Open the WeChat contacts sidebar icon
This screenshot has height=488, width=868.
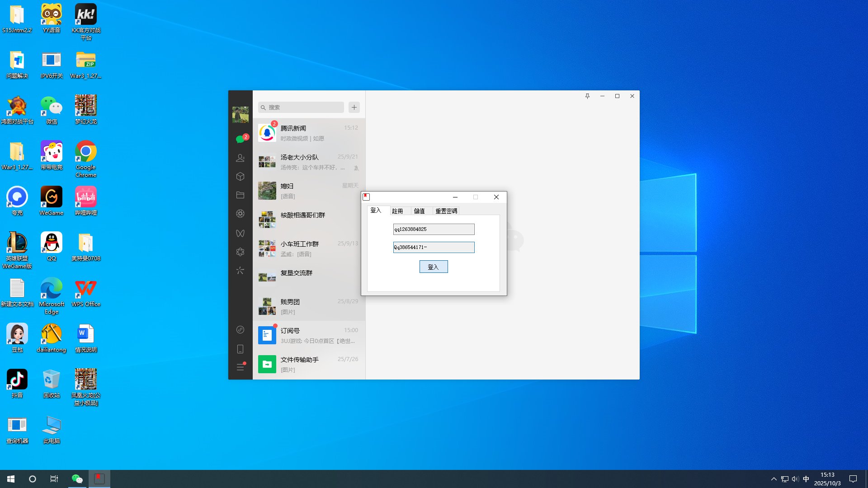pyautogui.click(x=240, y=158)
